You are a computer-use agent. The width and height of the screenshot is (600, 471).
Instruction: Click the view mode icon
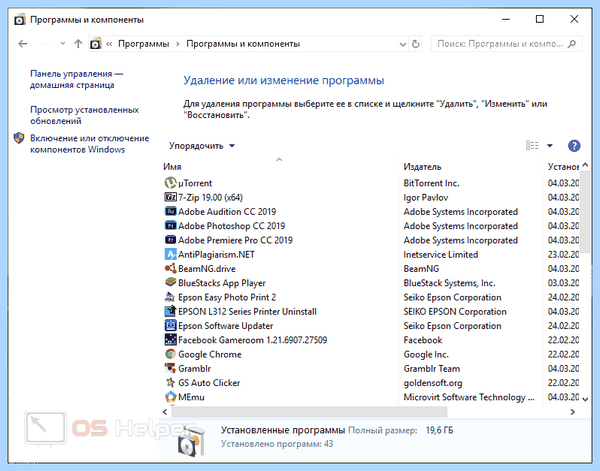click(532, 145)
